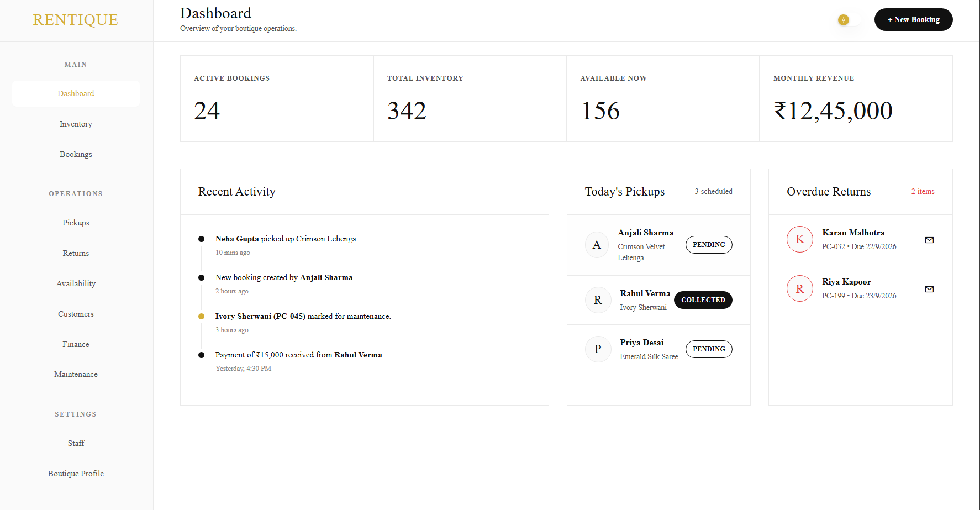Screen dimensions: 980x510
Task: Select the Available Now stat card
Action: point(663,98)
